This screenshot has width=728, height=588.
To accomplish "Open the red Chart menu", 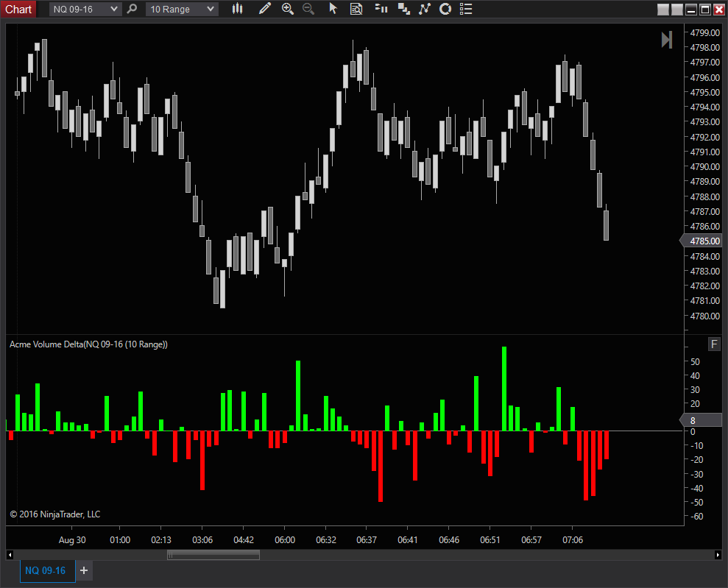I will 18,9.
